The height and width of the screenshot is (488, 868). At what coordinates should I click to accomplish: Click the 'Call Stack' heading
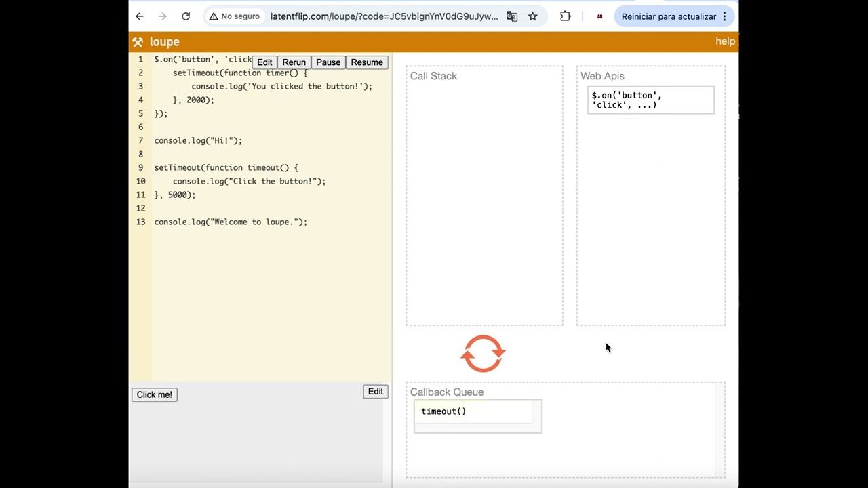pos(433,76)
